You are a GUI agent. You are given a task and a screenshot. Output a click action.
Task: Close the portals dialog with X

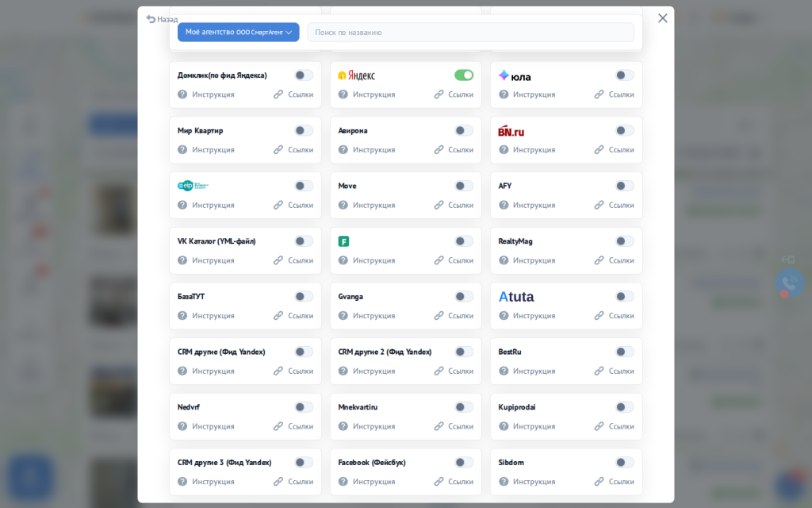pyautogui.click(x=662, y=18)
